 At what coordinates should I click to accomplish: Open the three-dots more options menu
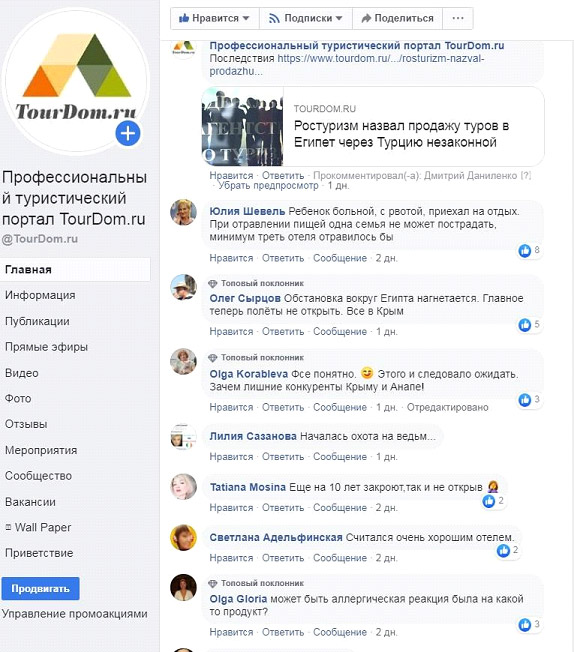458,18
